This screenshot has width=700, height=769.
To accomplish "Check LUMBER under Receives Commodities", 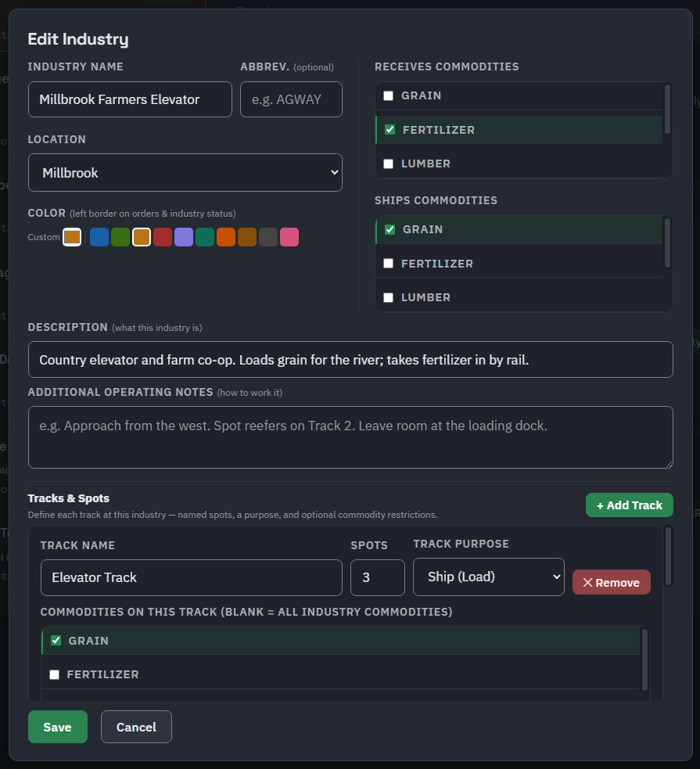I will click(x=388, y=164).
